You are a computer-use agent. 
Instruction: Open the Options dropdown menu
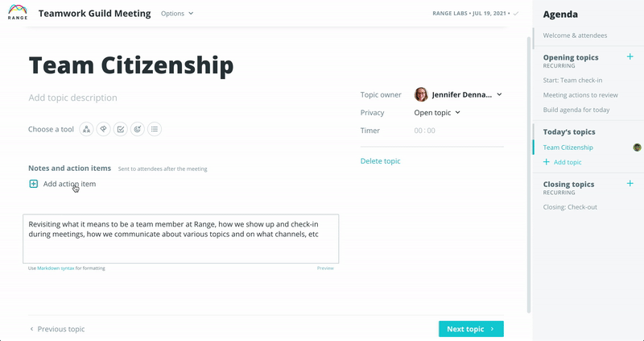point(177,14)
